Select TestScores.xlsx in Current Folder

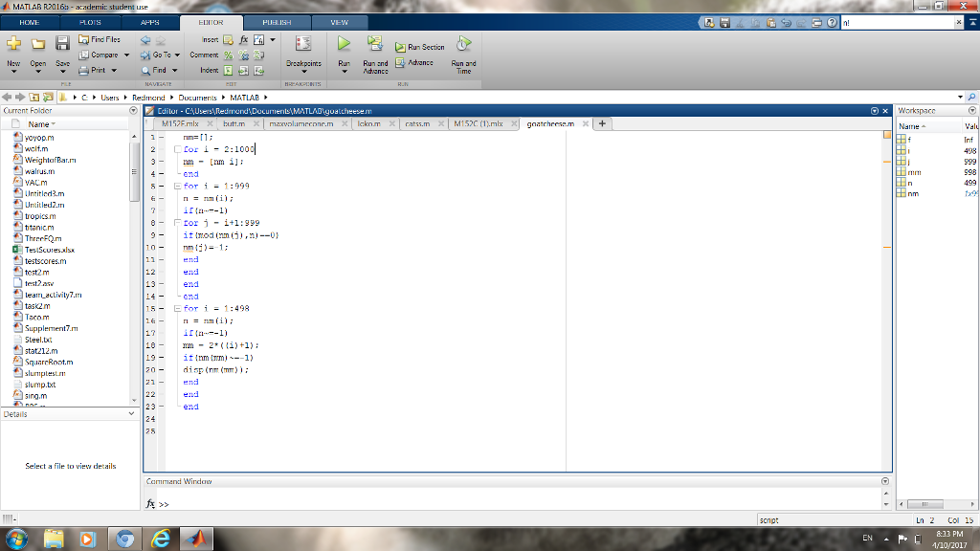click(x=50, y=250)
